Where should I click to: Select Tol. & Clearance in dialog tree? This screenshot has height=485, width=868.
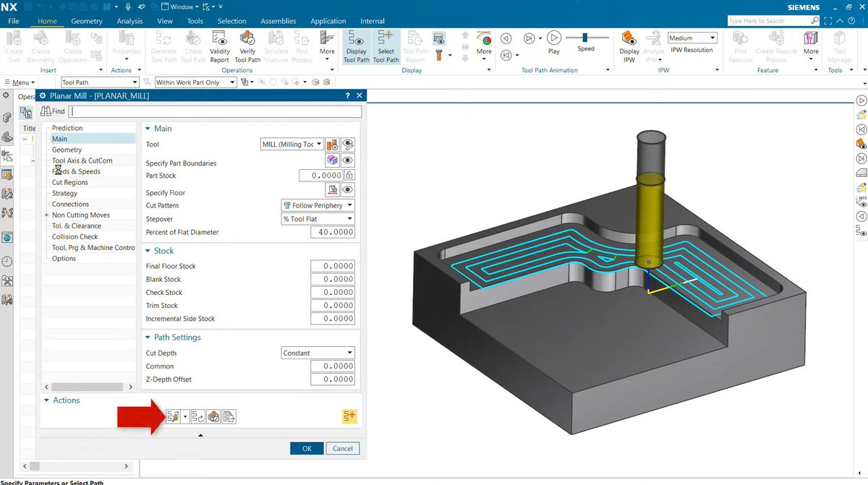point(77,226)
